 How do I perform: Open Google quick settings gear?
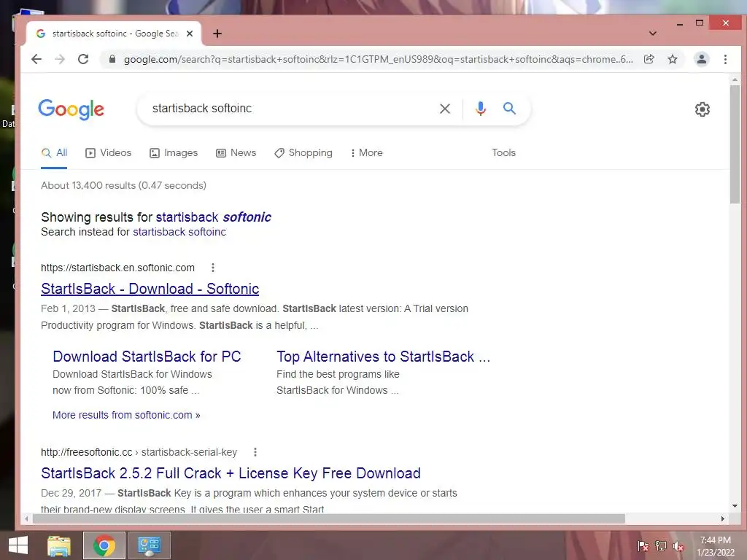coord(703,109)
